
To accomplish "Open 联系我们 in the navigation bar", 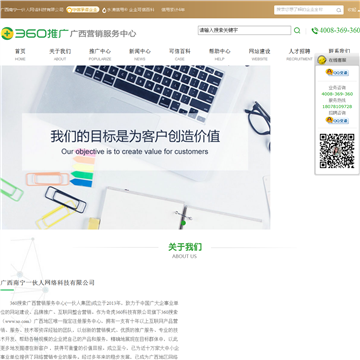I will pos(339,51).
